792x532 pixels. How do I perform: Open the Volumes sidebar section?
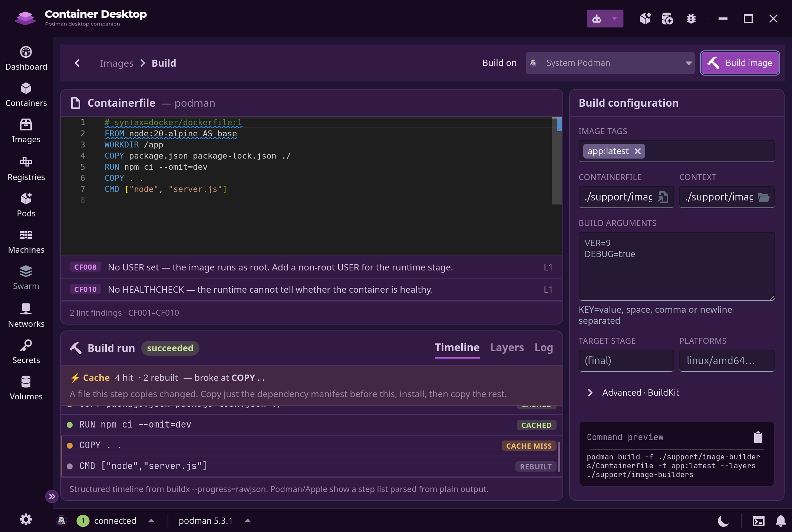26,388
